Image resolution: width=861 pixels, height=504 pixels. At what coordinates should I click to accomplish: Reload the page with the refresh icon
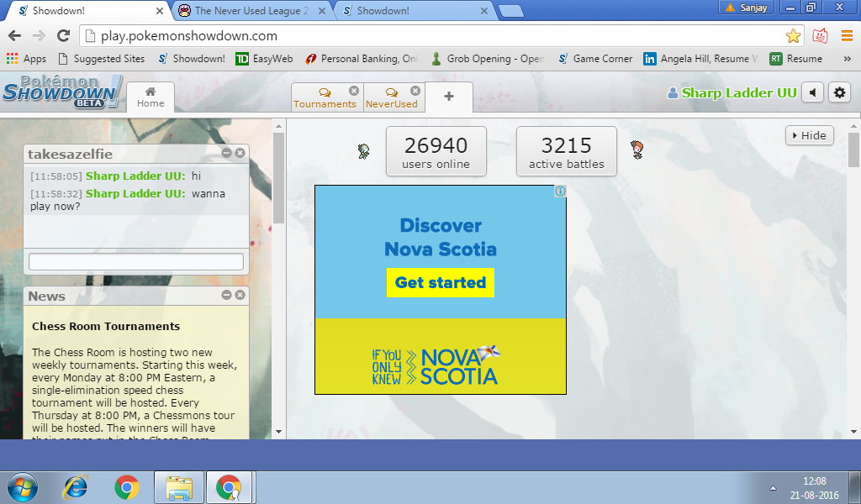pyautogui.click(x=63, y=36)
